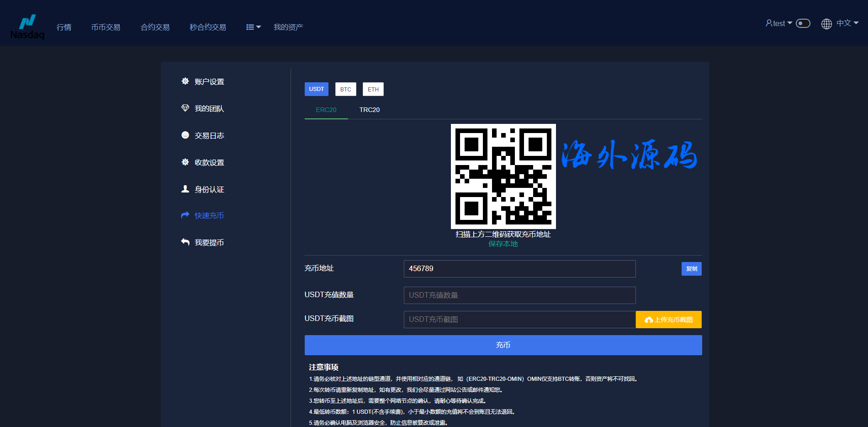The width and height of the screenshot is (868, 427).
Task: Click the round icon beside 交易日志
Action: 185,135
